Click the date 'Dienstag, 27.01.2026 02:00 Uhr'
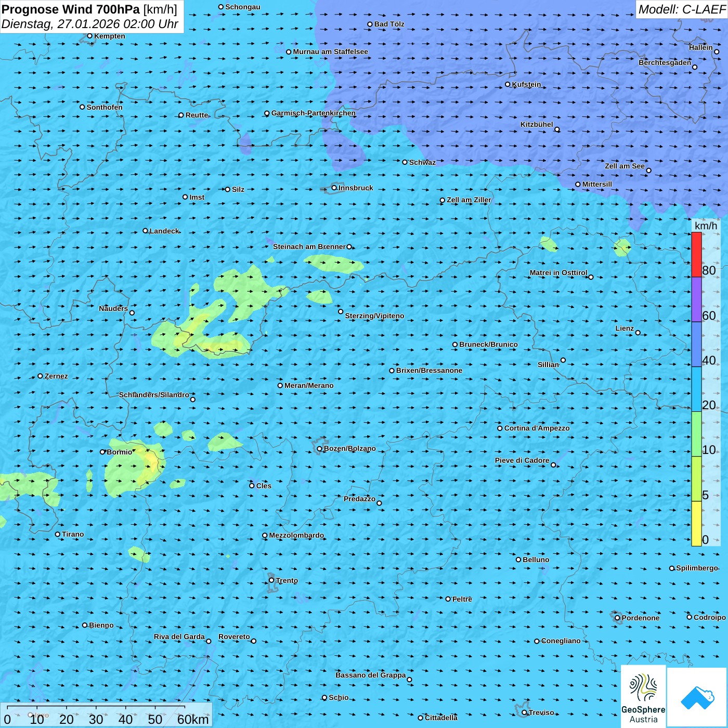Viewport: 728px width, 728px height. pos(89,24)
